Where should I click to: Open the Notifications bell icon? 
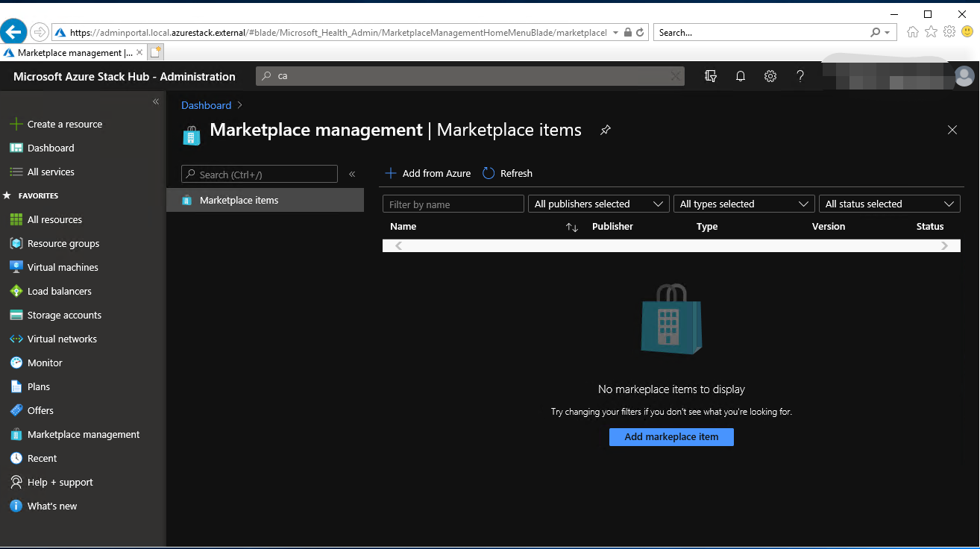coord(741,76)
